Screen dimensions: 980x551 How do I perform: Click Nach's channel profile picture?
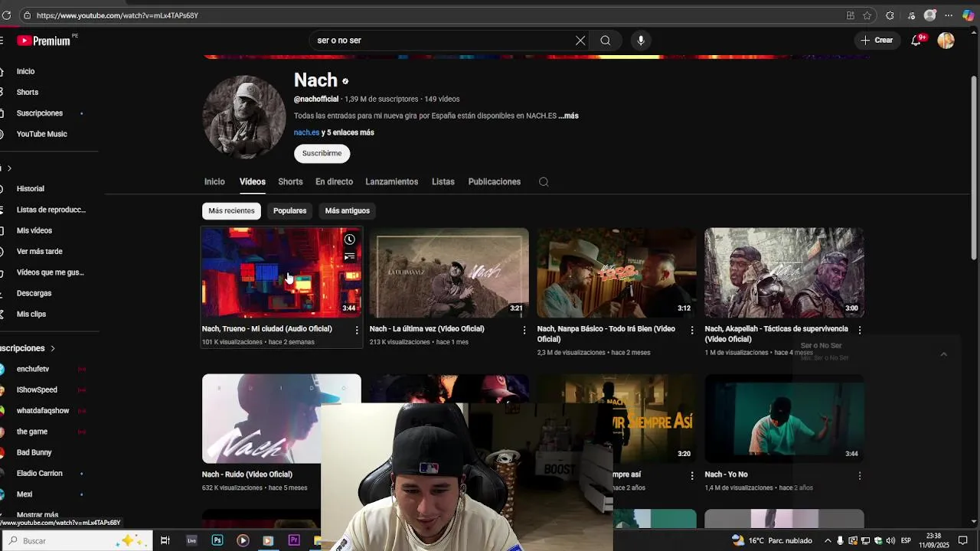click(x=244, y=117)
